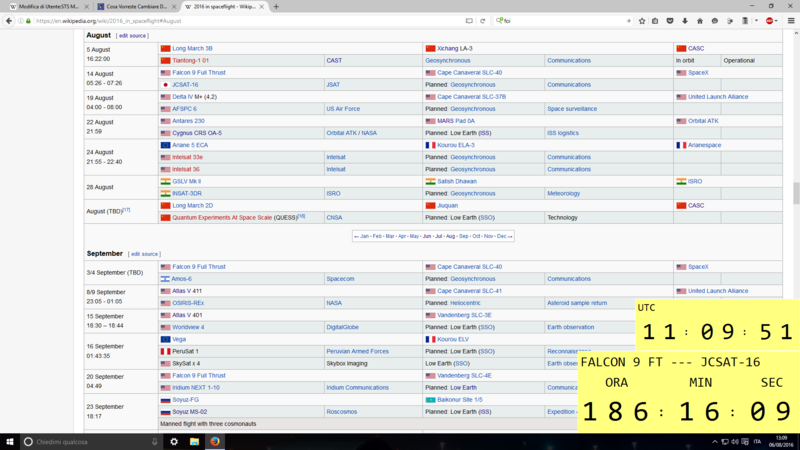Open the site information (i) icon
The image size is (800, 450).
click(21, 21)
